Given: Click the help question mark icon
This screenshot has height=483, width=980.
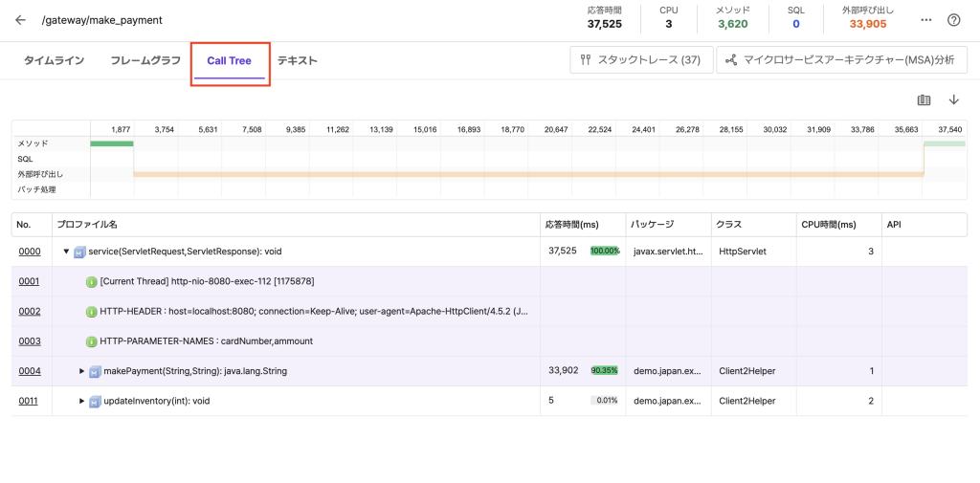Looking at the screenshot, I should click(x=953, y=20).
